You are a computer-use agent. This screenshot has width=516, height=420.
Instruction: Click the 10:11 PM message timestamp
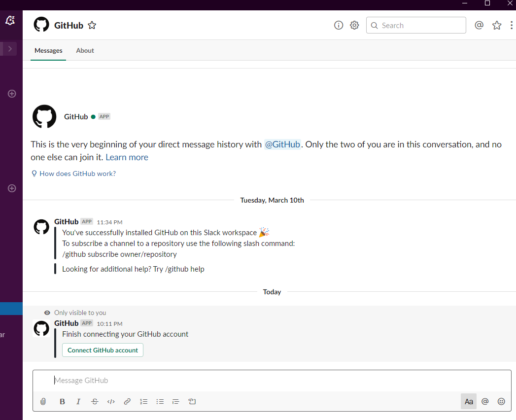click(x=109, y=324)
